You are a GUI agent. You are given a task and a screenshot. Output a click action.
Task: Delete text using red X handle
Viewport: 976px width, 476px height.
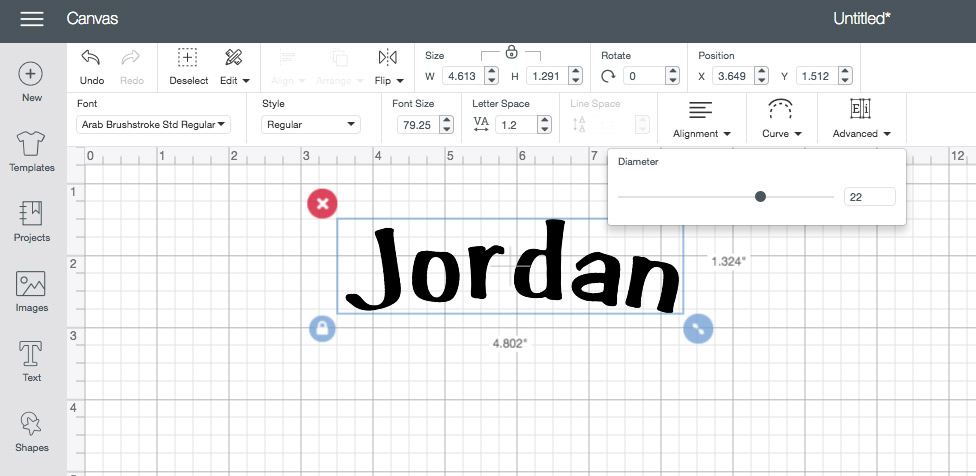[x=322, y=203]
